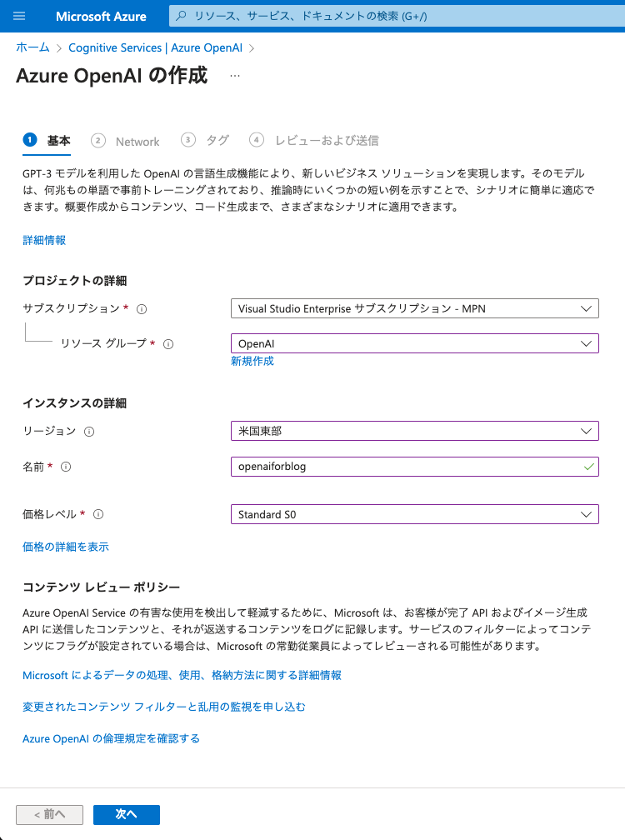The image size is (625, 840).
Task: Expand the リソース グループ dropdown
Action: [415, 343]
